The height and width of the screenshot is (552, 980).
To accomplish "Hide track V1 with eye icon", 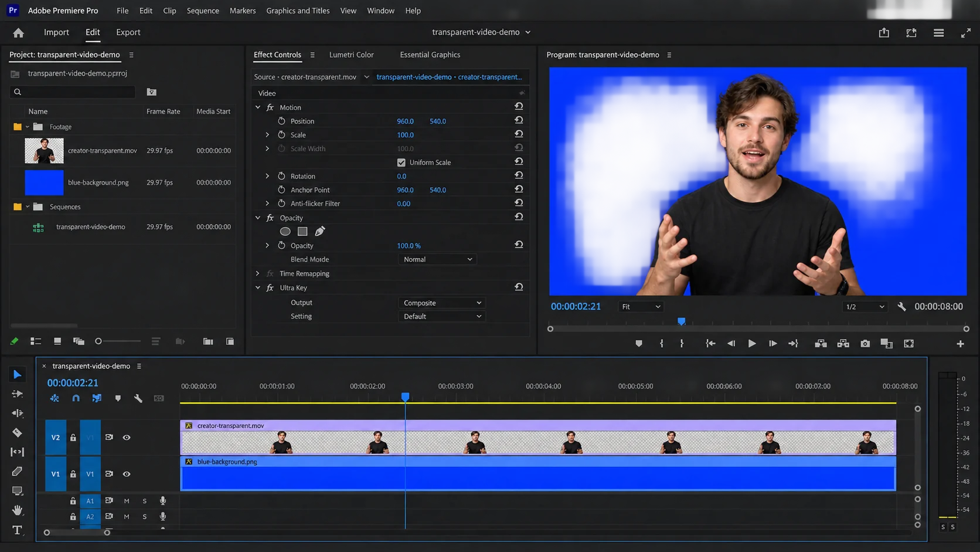I will [x=127, y=474].
